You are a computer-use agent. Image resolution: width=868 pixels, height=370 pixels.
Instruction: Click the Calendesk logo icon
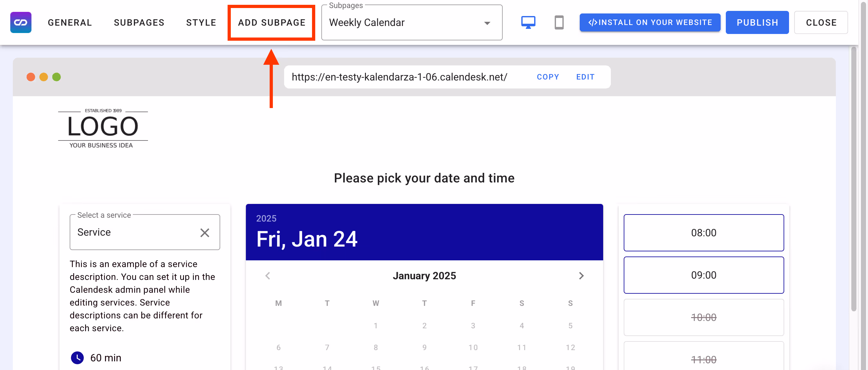(x=21, y=22)
